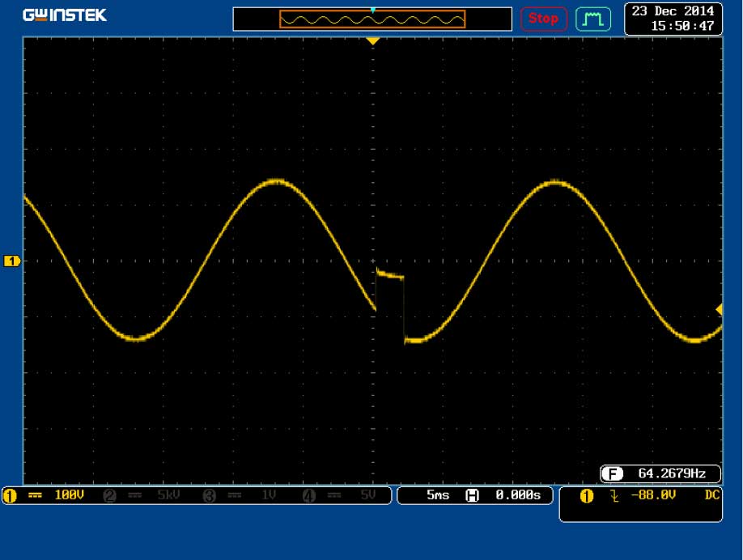The image size is (743, 560).
Task: Click the orange trigger position marker at top
Action: point(372,40)
